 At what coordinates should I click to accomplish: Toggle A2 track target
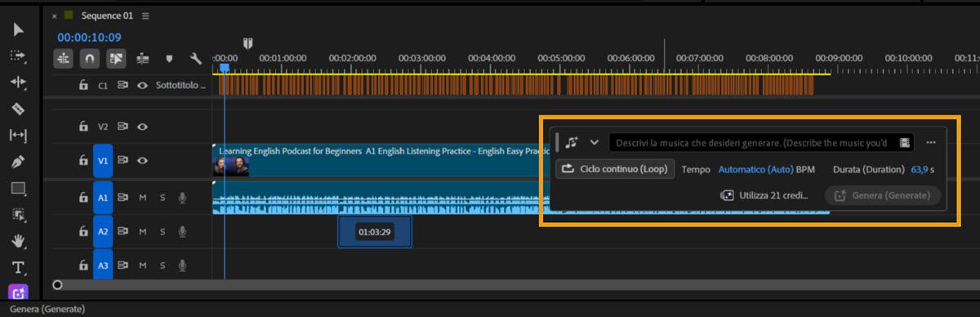pyautogui.click(x=103, y=231)
